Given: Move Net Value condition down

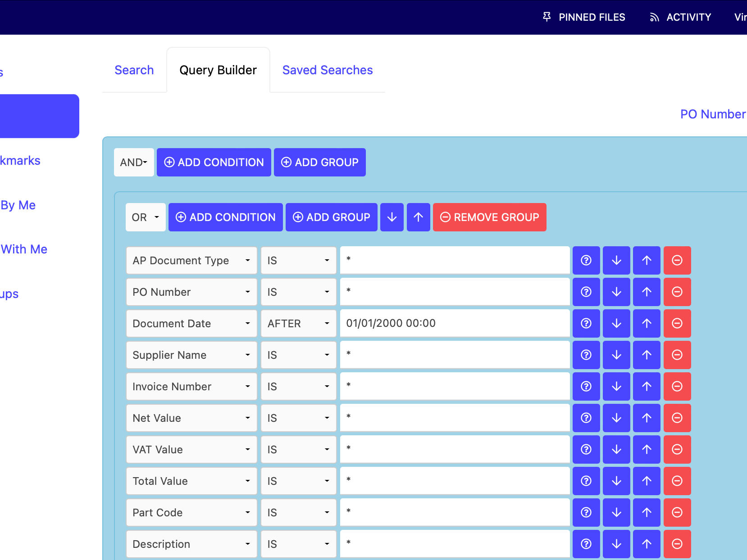Looking at the screenshot, I should click(x=616, y=418).
